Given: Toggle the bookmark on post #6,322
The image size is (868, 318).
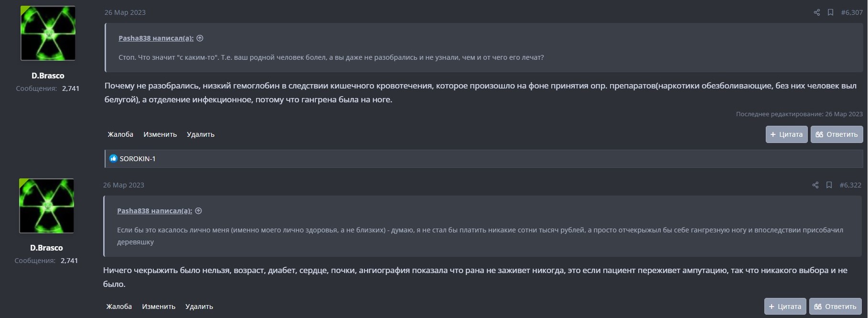Looking at the screenshot, I should 830,185.
